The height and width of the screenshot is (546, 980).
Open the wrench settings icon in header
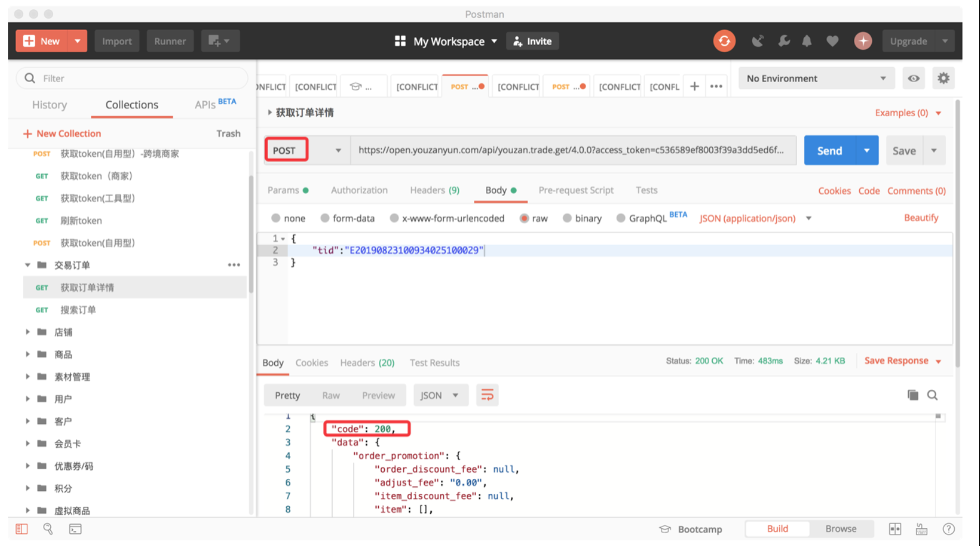point(783,41)
